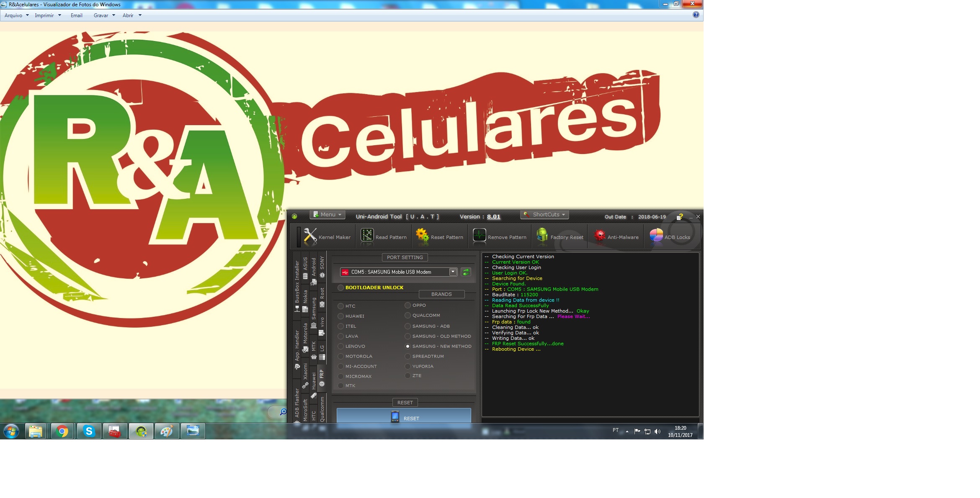This screenshot has height=498, width=980.
Task: Click 'Rebooting Device ...' log line
Action: (x=516, y=349)
